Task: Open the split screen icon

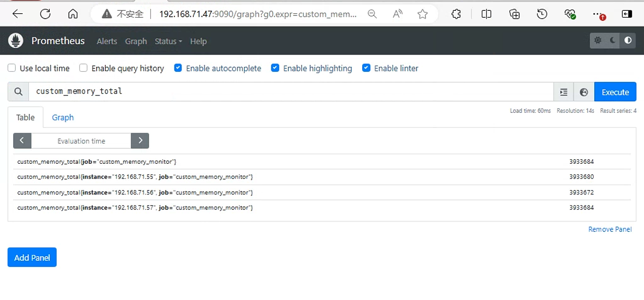Action: (487, 14)
